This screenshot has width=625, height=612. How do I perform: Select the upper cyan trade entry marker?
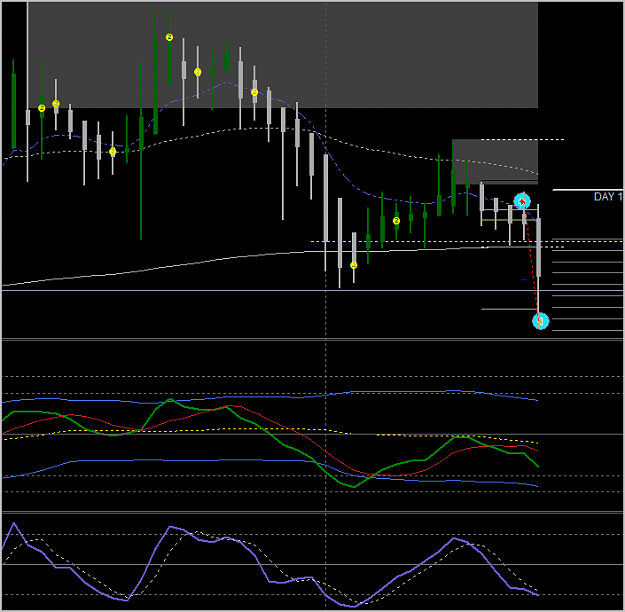point(522,201)
